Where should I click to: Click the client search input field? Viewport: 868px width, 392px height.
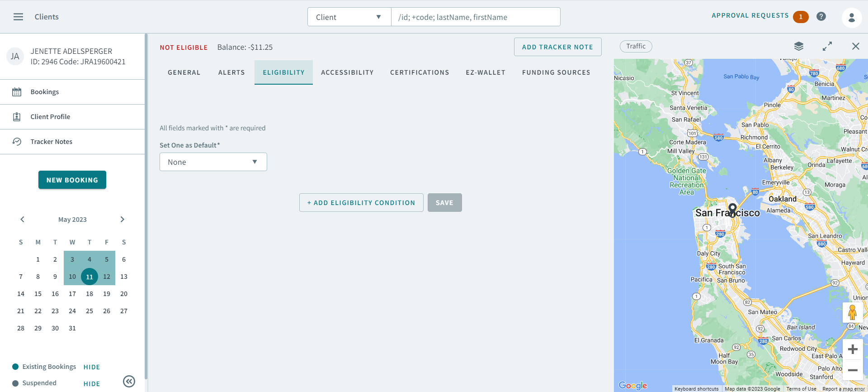click(475, 17)
